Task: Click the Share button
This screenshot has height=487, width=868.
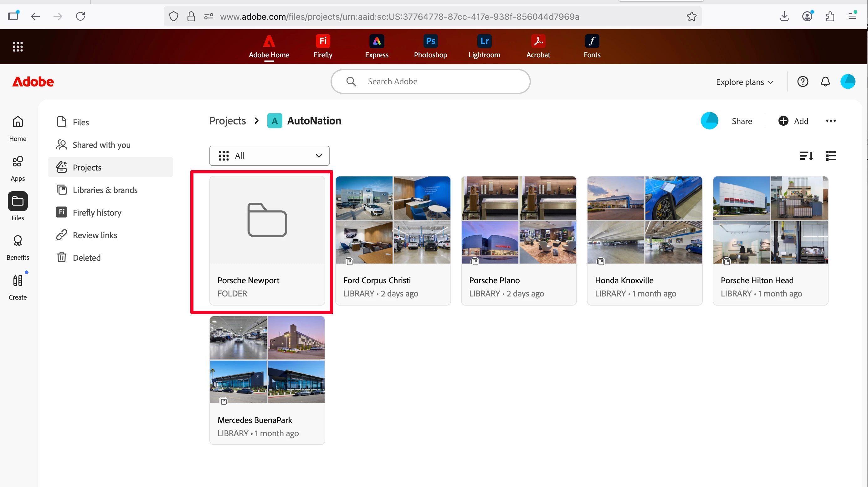Action: 741,121
